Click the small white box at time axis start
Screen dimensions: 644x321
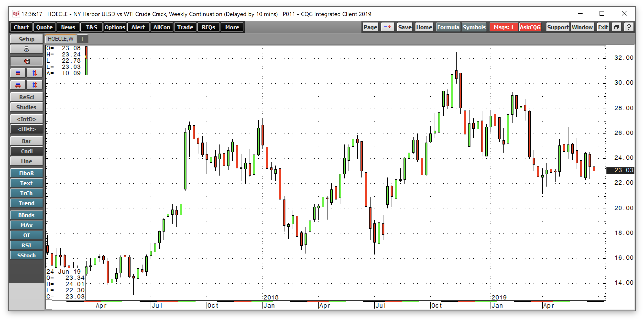(49, 305)
